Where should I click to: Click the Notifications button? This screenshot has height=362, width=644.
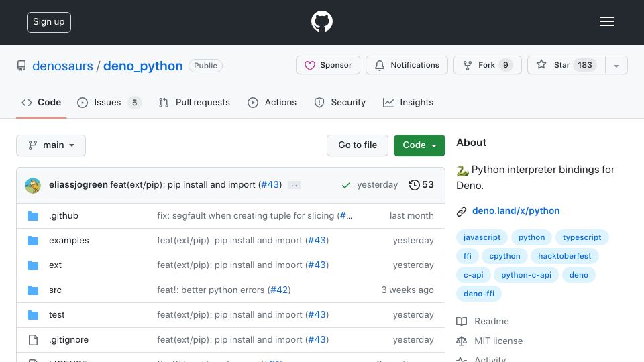click(x=407, y=65)
